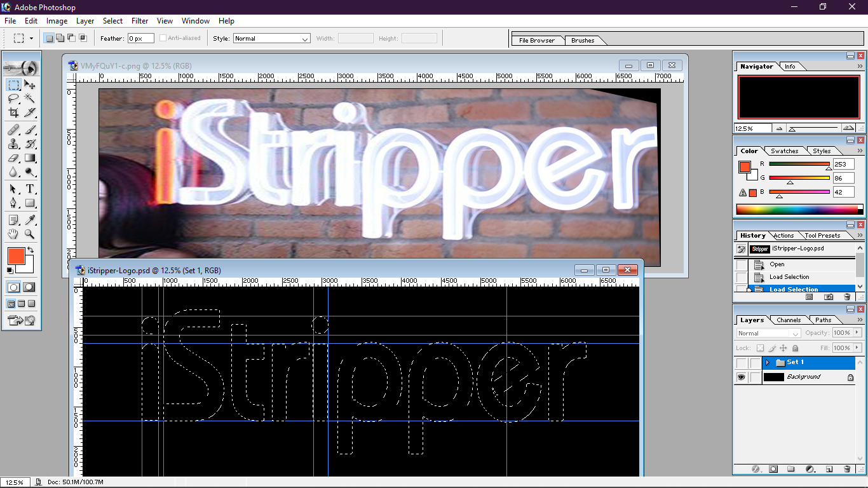This screenshot has height=488, width=868.
Task: Open the Color palette menu arrows
Action: click(x=861, y=151)
